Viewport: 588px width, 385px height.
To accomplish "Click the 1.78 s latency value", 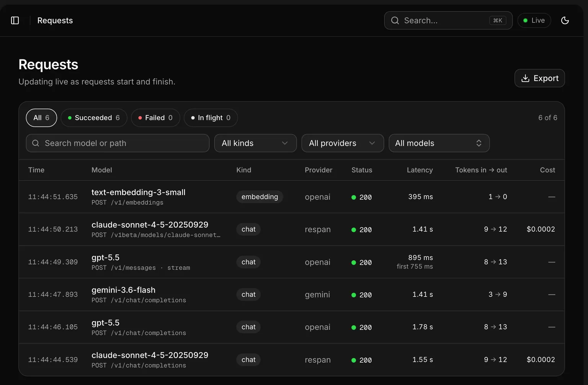I will pyautogui.click(x=423, y=327).
